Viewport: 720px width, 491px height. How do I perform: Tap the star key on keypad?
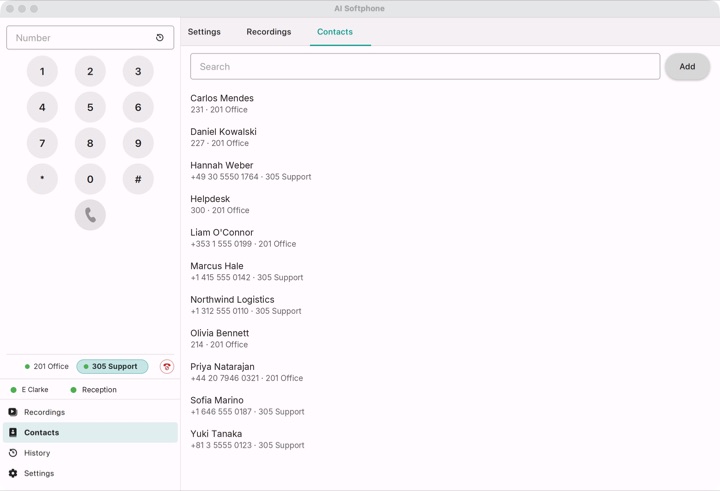coord(42,179)
